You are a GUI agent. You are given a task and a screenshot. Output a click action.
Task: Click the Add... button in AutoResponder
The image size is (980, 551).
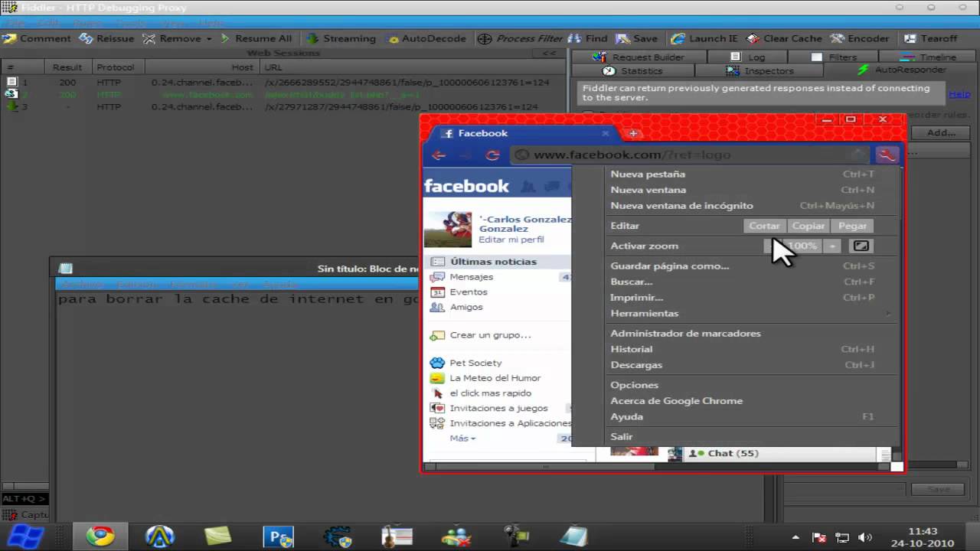tap(941, 132)
